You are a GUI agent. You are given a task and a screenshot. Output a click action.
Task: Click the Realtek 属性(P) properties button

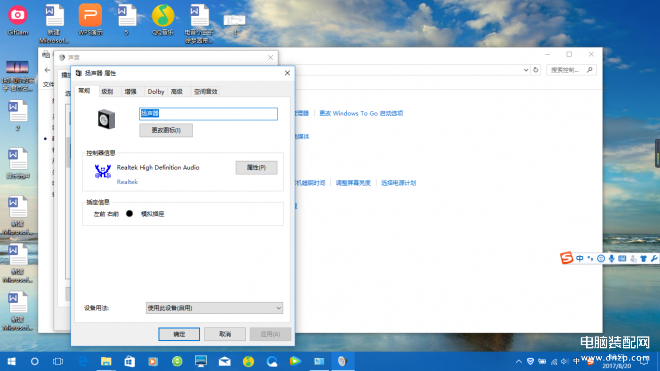[256, 168]
